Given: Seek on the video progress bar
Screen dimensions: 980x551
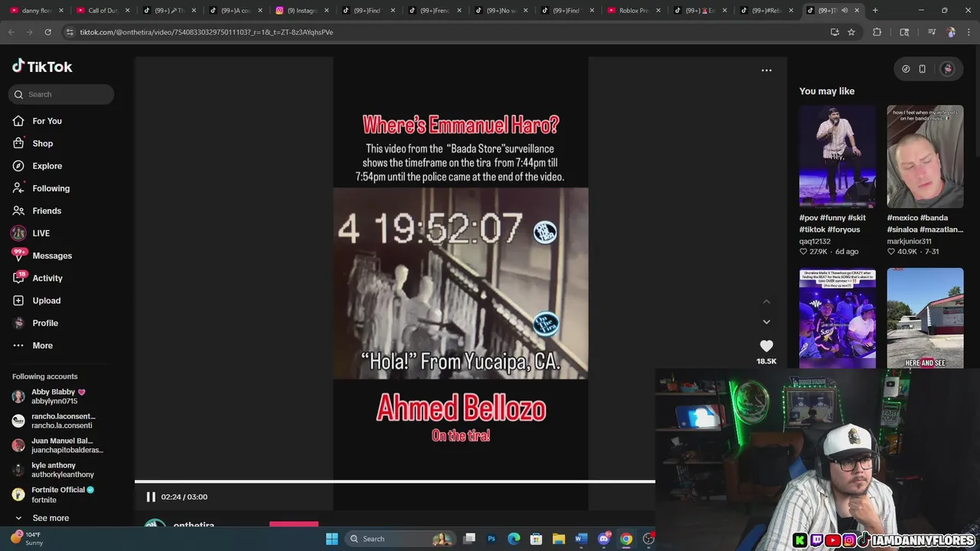Looking at the screenshot, I should point(395,481).
